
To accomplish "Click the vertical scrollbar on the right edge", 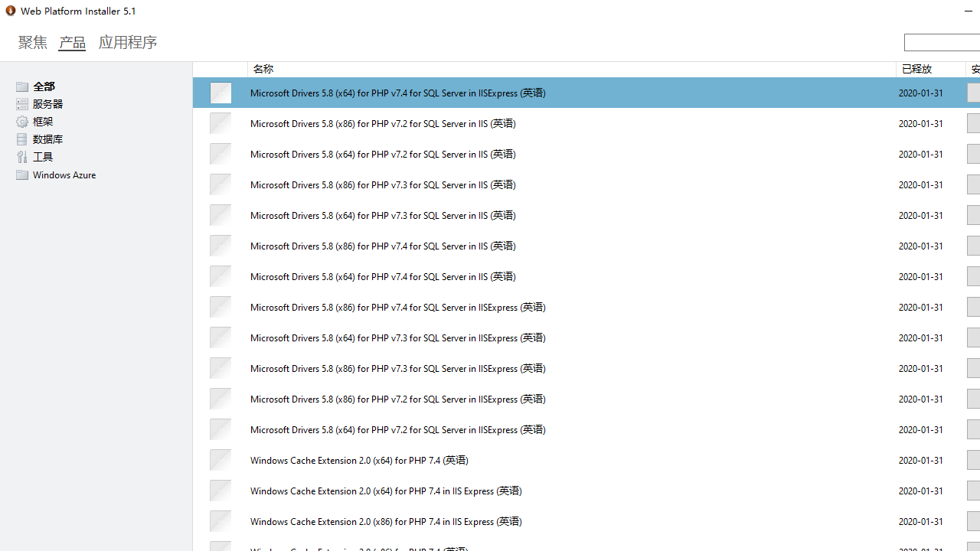I will pos(977,306).
